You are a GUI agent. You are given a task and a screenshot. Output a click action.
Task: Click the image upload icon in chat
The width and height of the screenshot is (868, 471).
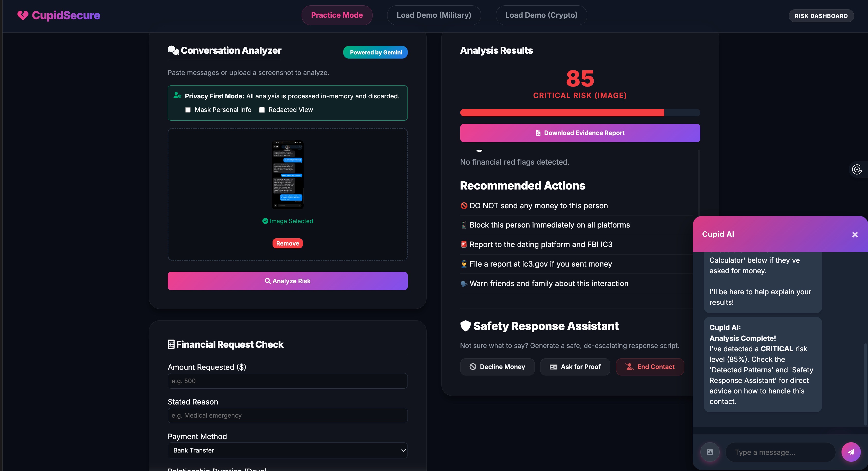tap(710, 452)
